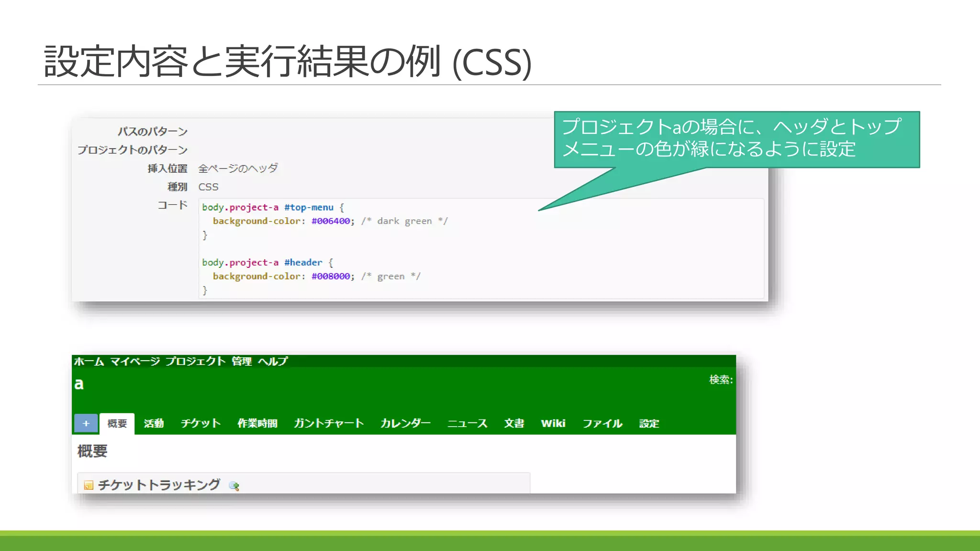
Task: Click the CSS type value
Action: point(208,187)
